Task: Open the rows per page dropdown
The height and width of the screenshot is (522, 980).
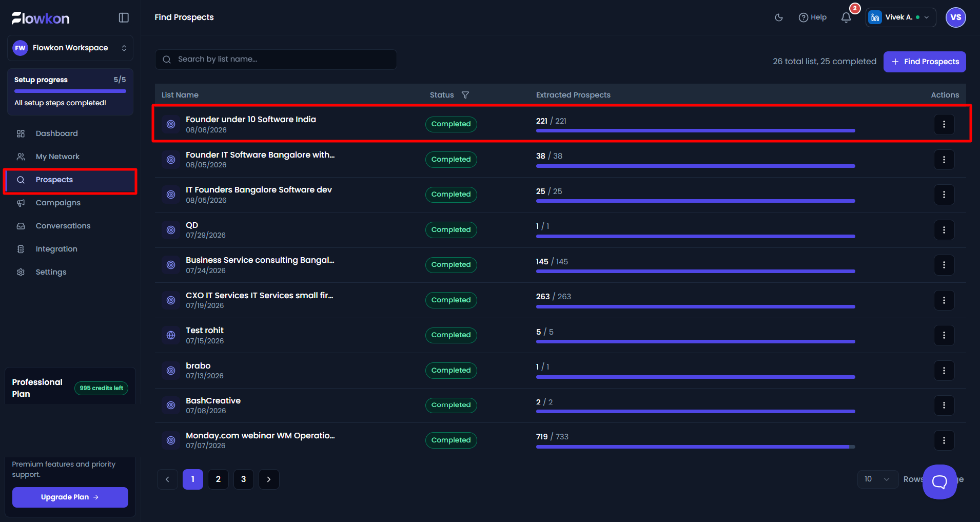Action: pos(877,479)
